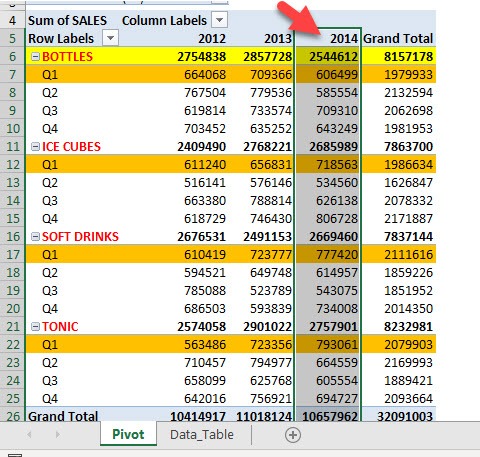The image size is (480, 457).
Task: Select cell with value 543075
Action: click(x=337, y=291)
